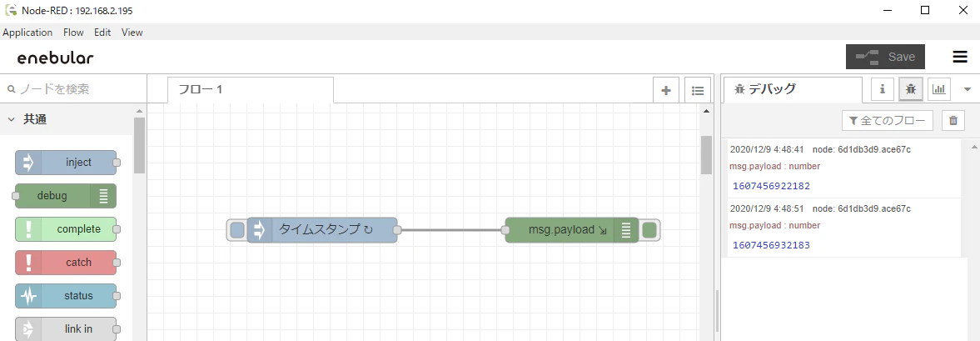Screen dimensions: 980x341
Task: Click the Save button
Action: pyautogui.click(x=885, y=57)
